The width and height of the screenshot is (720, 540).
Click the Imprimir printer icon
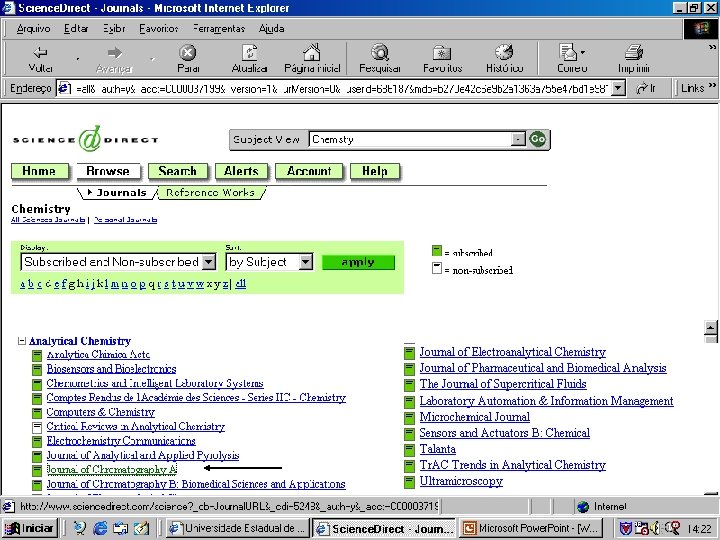pos(634,52)
